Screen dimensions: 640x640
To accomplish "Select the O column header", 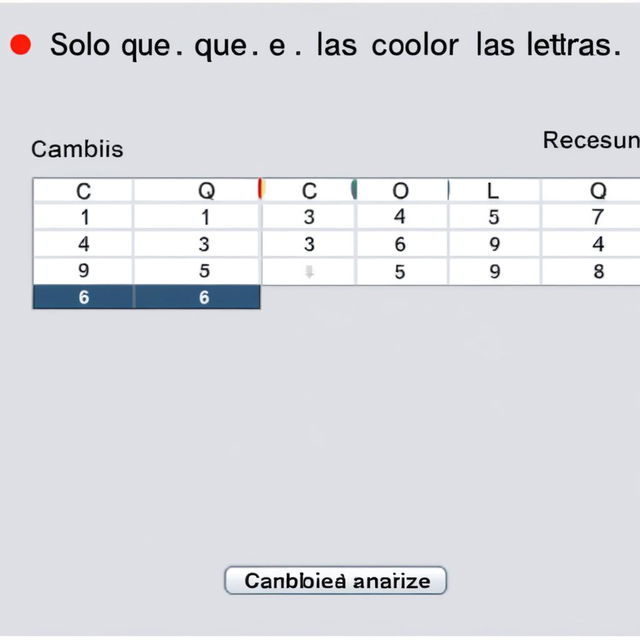I will point(400,191).
